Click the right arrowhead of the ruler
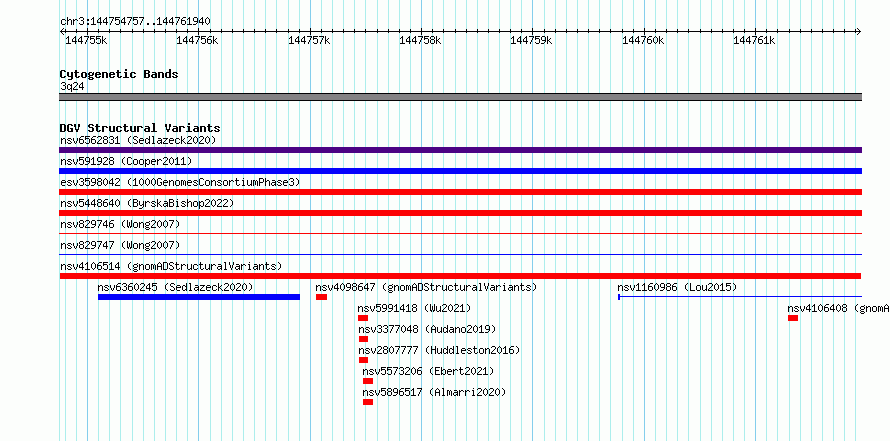 pos(859,31)
